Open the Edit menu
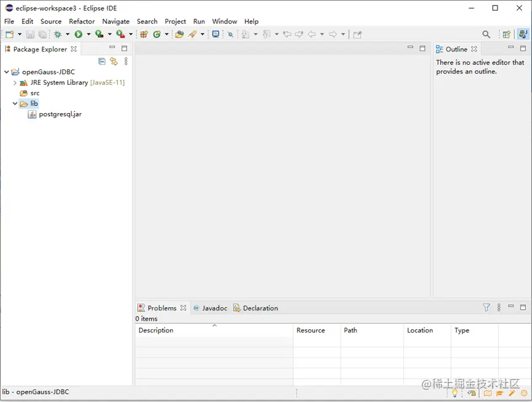The width and height of the screenshot is (532, 402). (x=28, y=22)
